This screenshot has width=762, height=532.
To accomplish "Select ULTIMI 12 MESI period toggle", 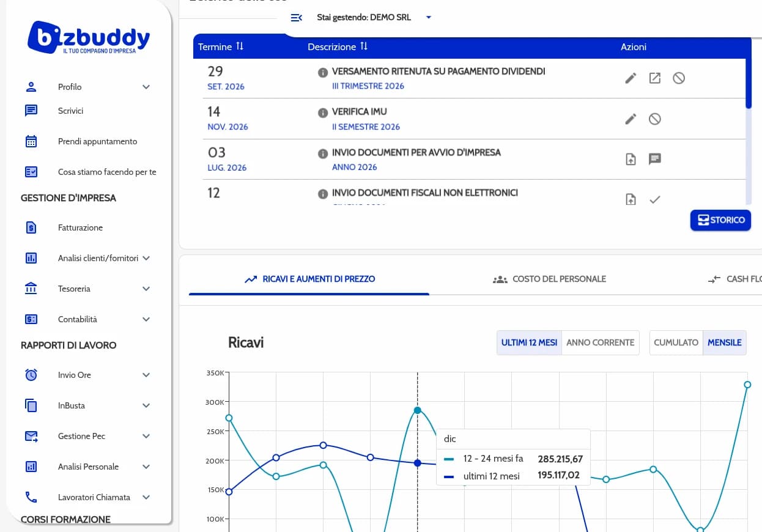I will [x=529, y=342].
